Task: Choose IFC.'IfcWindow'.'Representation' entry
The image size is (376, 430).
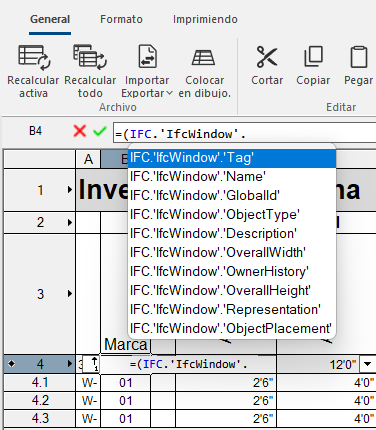Action: point(232,310)
